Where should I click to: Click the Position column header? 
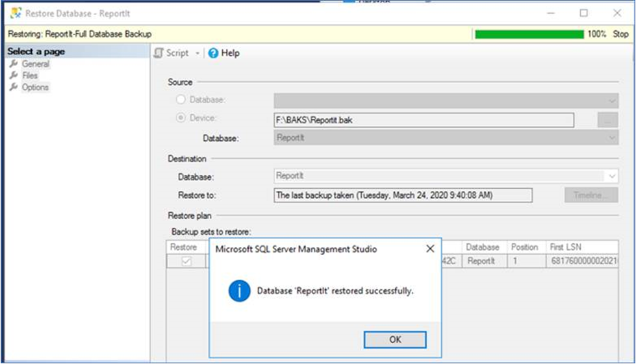525,247
